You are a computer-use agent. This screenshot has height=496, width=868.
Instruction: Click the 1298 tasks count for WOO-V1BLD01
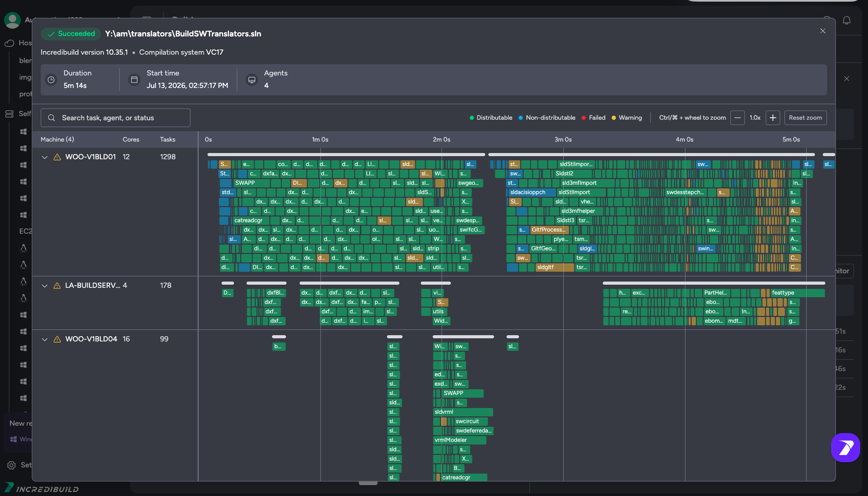pyautogui.click(x=168, y=157)
